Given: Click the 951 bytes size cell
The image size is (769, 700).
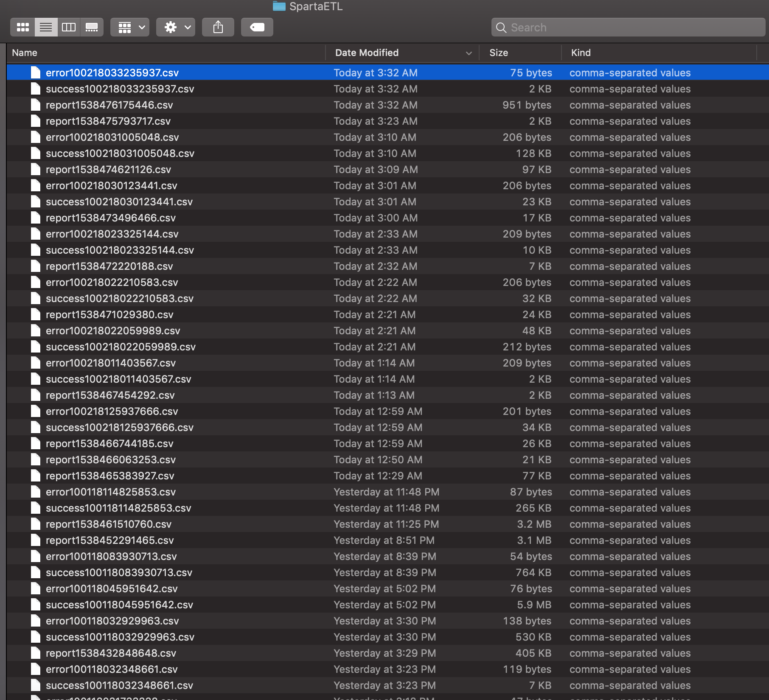Looking at the screenshot, I should (x=527, y=105).
